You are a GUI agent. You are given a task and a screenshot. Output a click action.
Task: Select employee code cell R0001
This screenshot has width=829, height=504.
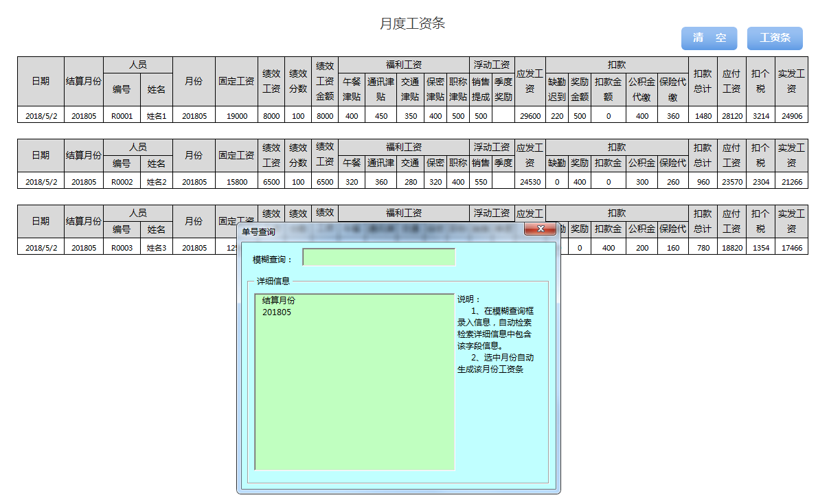(122, 115)
